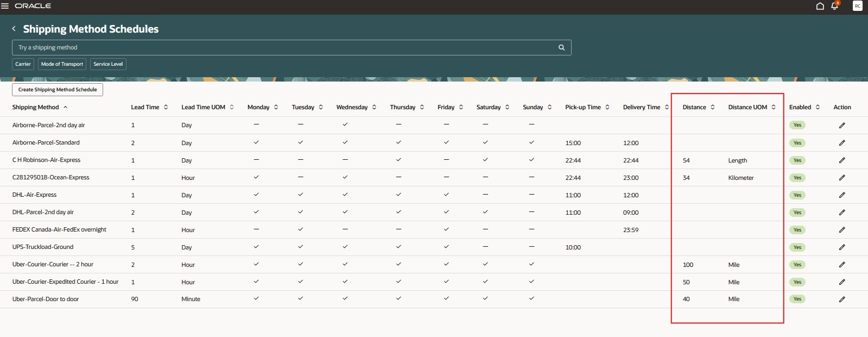This screenshot has width=868, height=337.
Task: Select Airborne-Parcel-Standard shipping method text
Action: pos(46,142)
